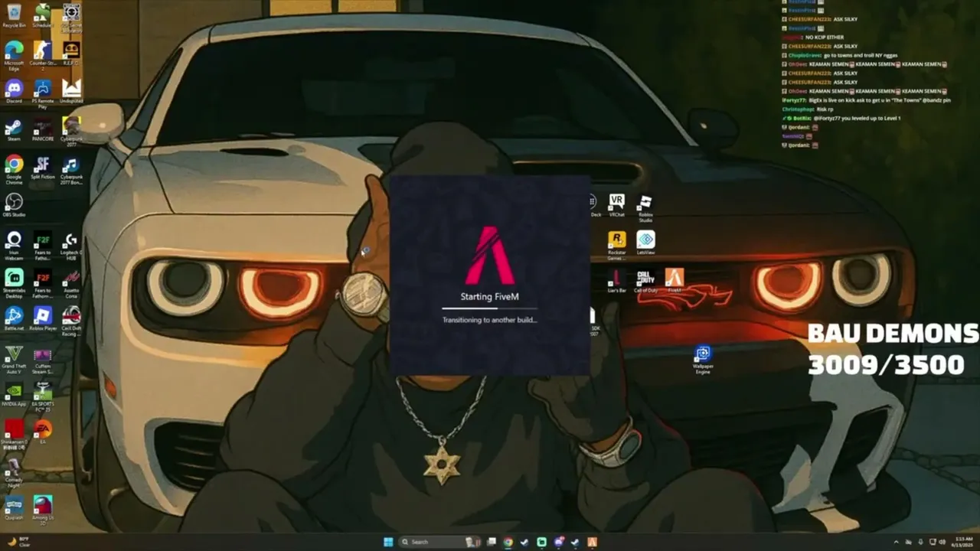The height and width of the screenshot is (551, 980).
Task: Click the Roblox Studio desktop shortcut
Action: [x=645, y=207]
